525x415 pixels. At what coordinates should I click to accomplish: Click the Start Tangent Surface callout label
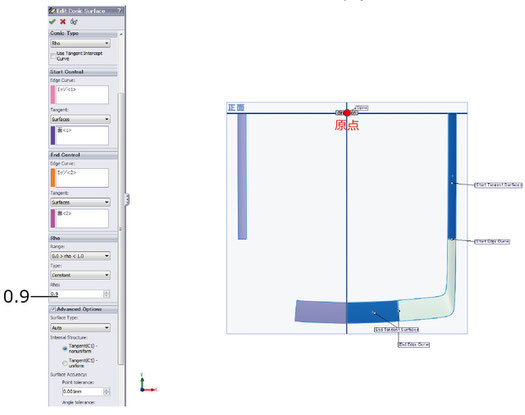coord(498,185)
